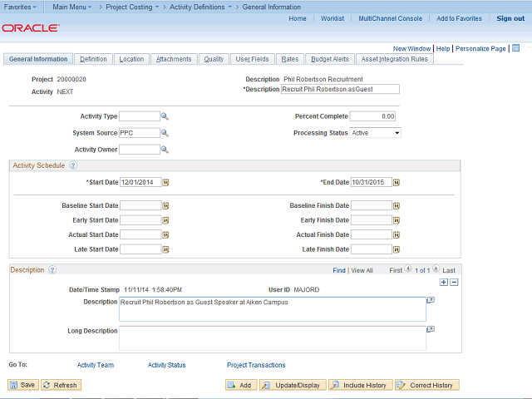The width and height of the screenshot is (532, 399).
Task: Click into Percent Complete field
Action: [372, 116]
